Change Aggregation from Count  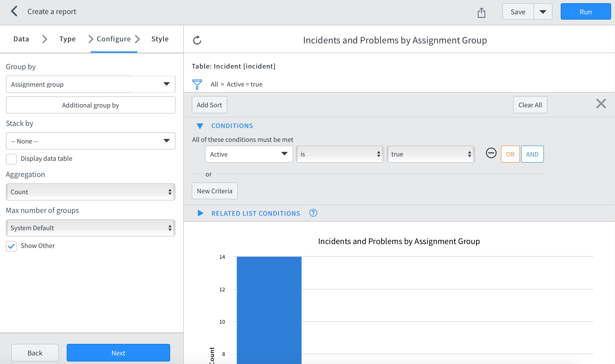90,192
